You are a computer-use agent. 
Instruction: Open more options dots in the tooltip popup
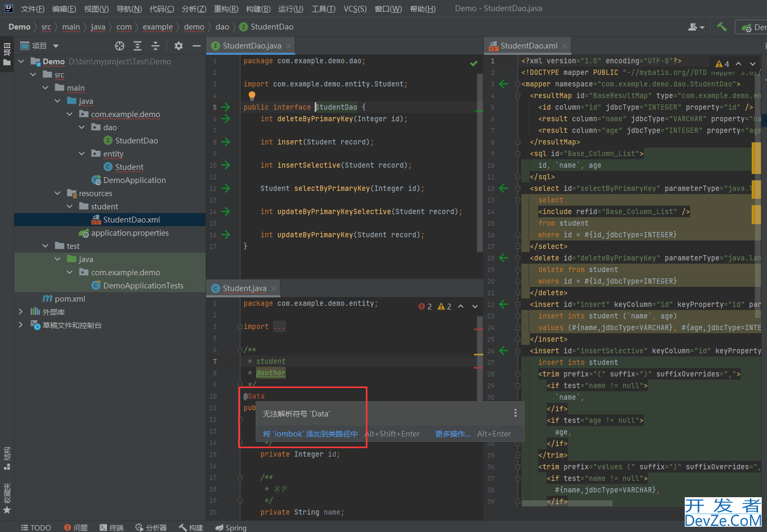(516, 413)
